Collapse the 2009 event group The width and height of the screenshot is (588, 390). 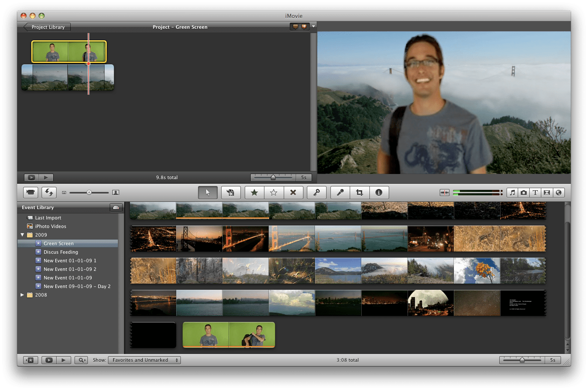point(22,234)
